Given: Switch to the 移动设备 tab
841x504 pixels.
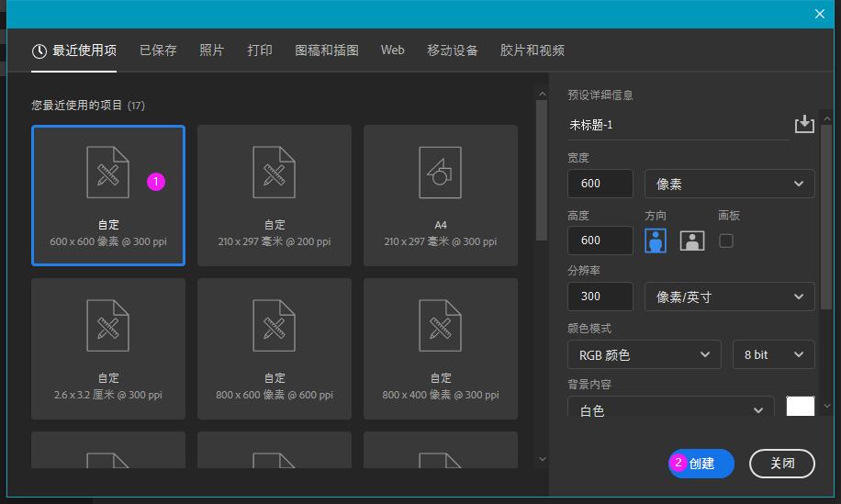Looking at the screenshot, I should tap(452, 50).
